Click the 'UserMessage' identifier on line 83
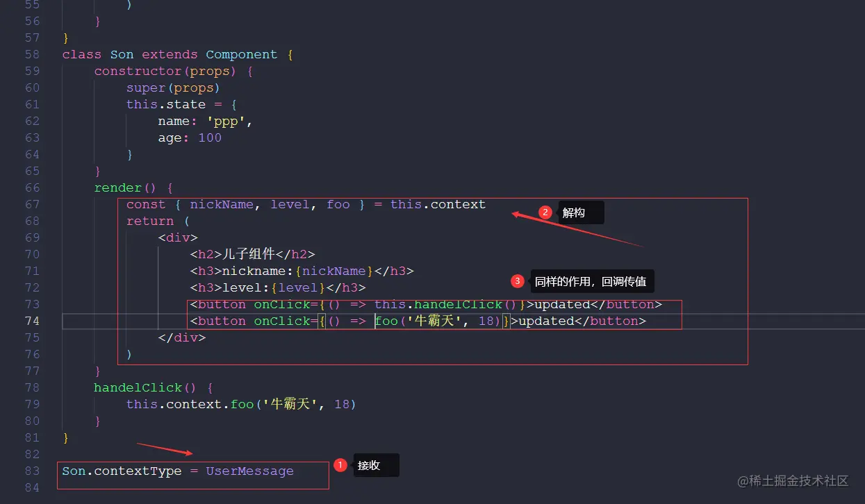The width and height of the screenshot is (865, 504). coord(250,471)
